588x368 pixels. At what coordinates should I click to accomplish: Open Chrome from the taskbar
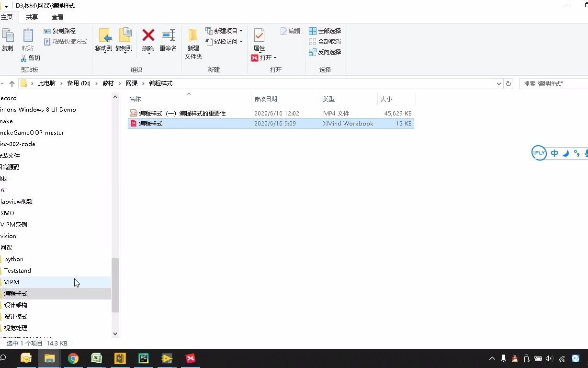(x=73, y=358)
